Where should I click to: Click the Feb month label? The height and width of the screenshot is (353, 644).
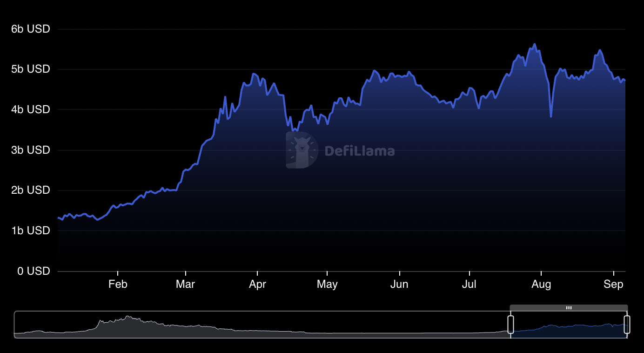coord(118,285)
